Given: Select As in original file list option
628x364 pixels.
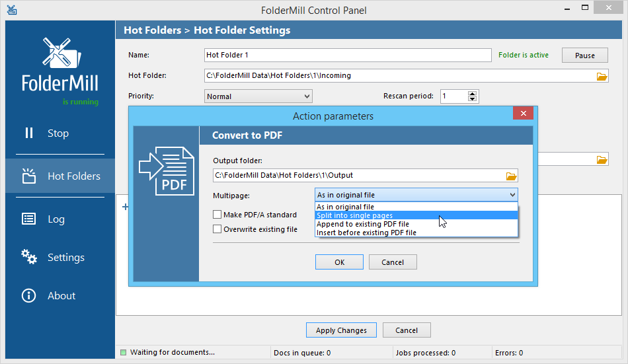Looking at the screenshot, I should pyautogui.click(x=416, y=207).
